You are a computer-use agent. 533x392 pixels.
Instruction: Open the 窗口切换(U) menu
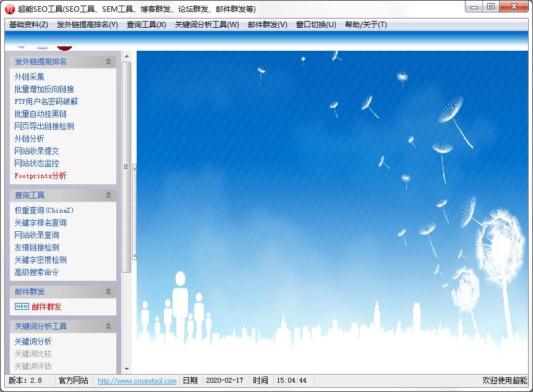[316, 25]
